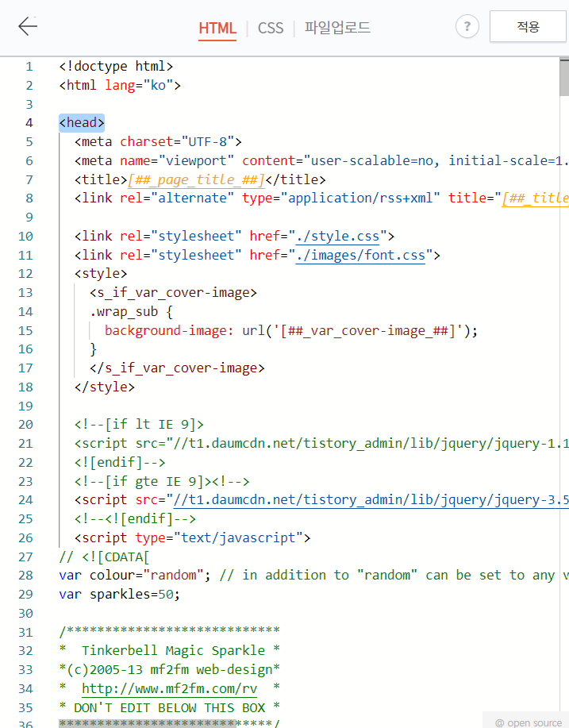Place cursor on meta name="viewport" line
569x728 pixels.
pos(321,160)
